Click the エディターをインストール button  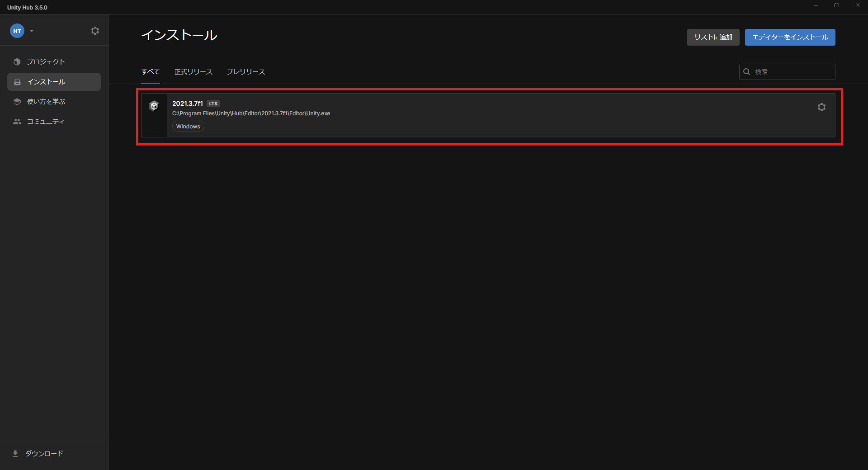790,37
